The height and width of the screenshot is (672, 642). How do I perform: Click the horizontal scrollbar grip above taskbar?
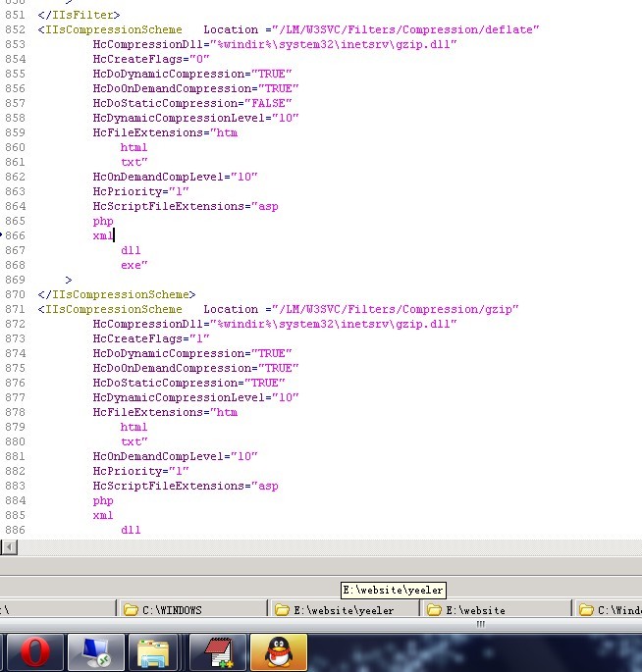[481, 624]
